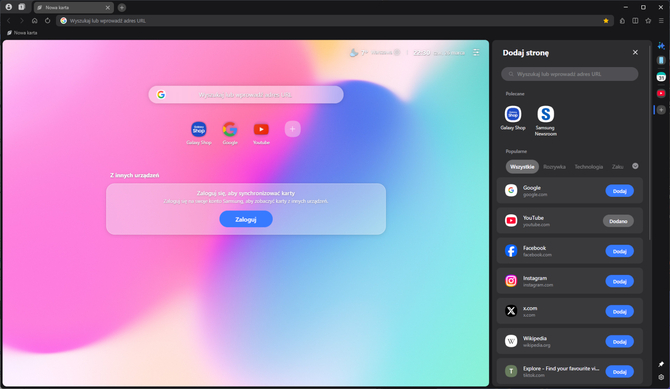The image size is (670, 389).
Task: Click the browser address bar
Action: tap(335, 21)
